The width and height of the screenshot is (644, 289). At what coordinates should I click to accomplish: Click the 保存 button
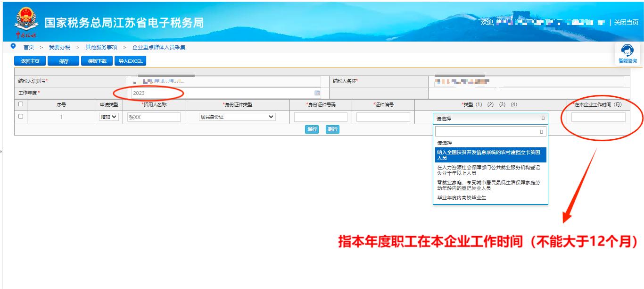pos(64,61)
